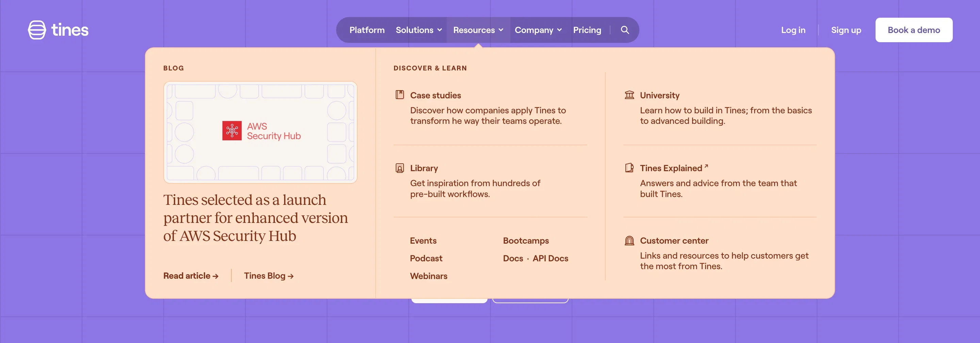The image size is (980, 343).
Task: Open the search magnifier icon
Action: [625, 30]
